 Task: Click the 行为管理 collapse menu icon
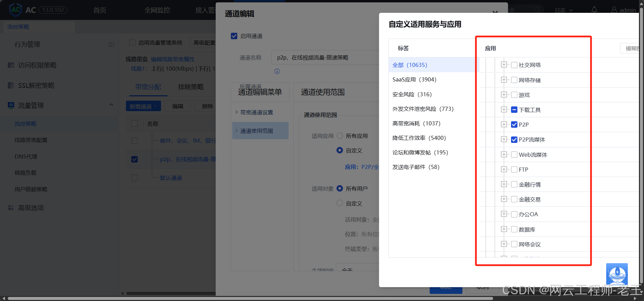coord(111,45)
